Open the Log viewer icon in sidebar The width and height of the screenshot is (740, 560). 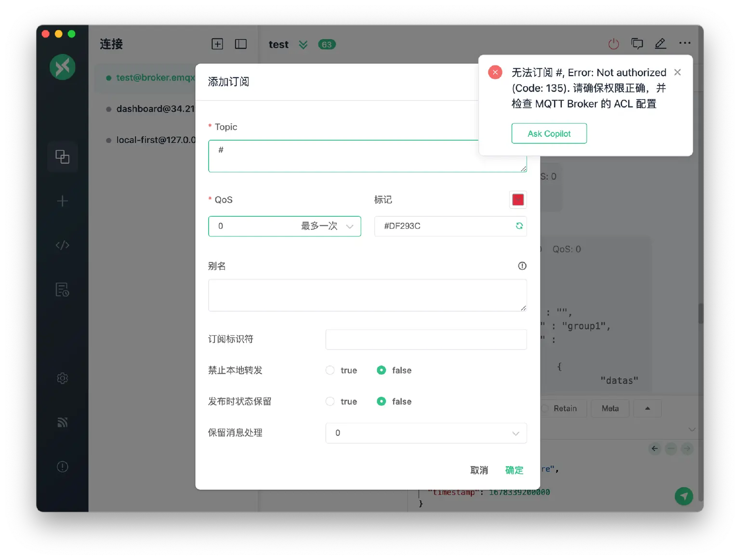point(62,289)
